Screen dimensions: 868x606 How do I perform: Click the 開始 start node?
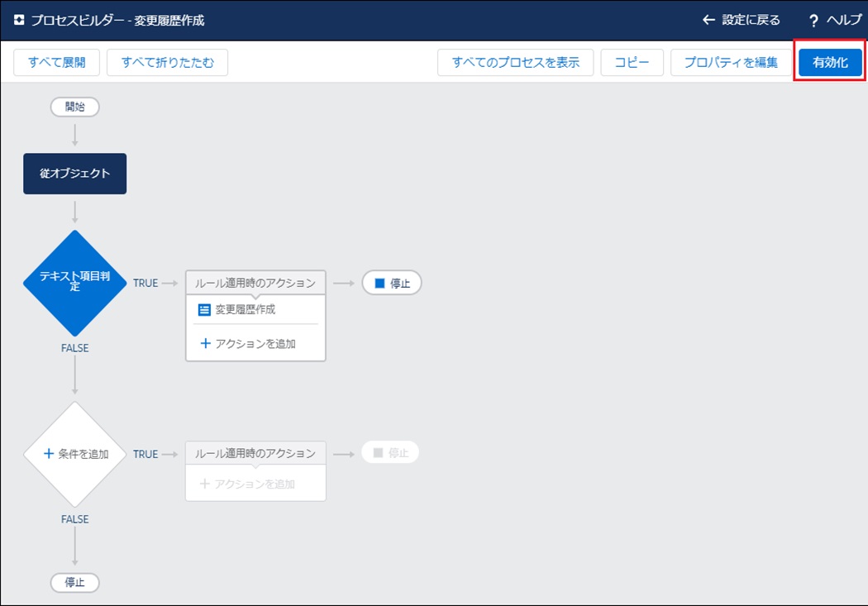point(74,107)
